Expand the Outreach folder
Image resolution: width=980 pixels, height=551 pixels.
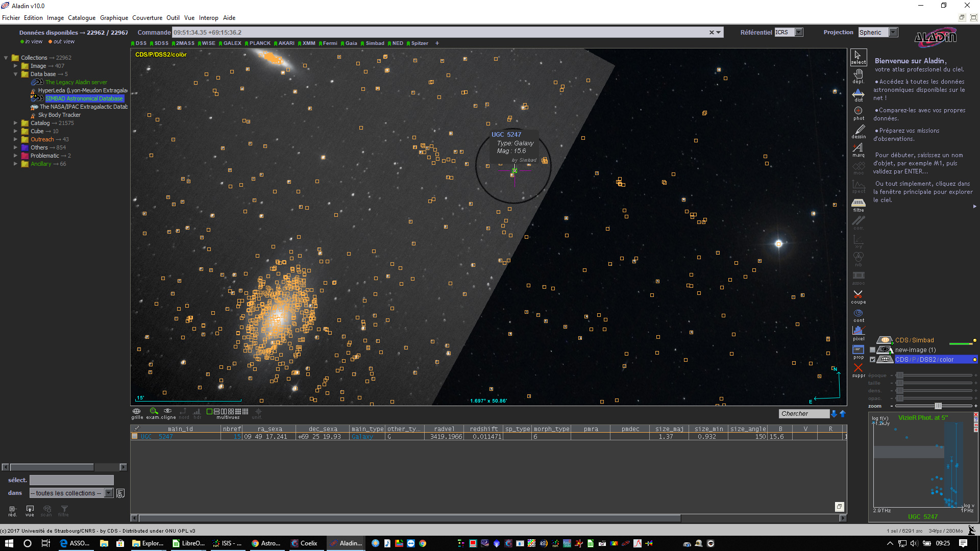15,139
